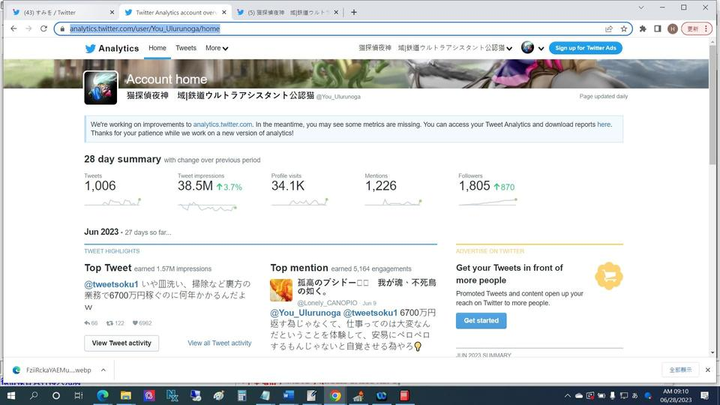Click the Tweet impressions 38.5M sparkline
Viewport: 720px width, 405px height.
point(208,207)
